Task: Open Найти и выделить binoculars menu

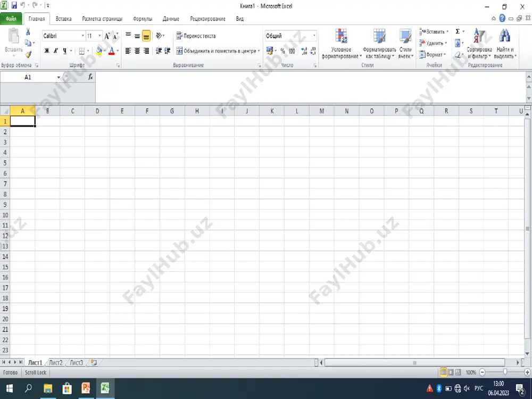Action: [505, 44]
